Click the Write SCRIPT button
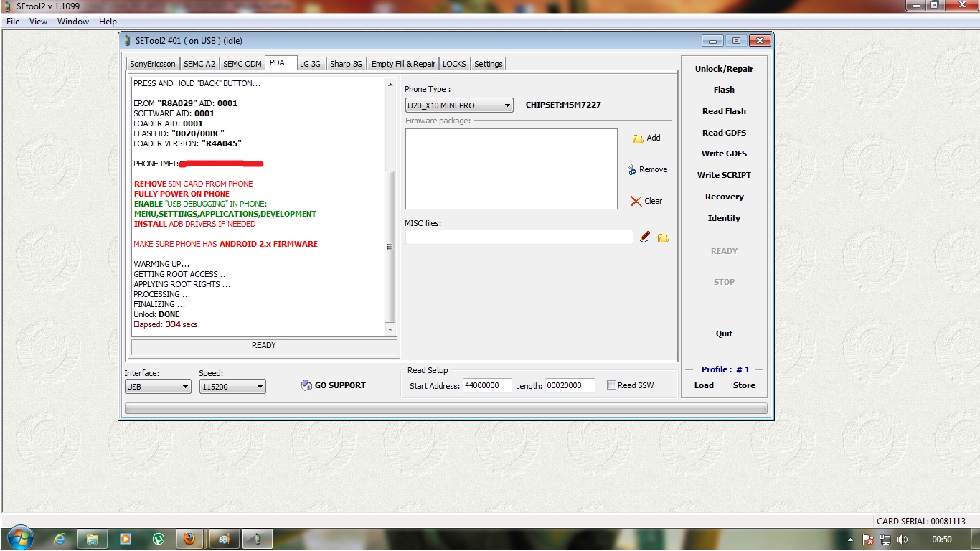This screenshot has height=551, width=980. (x=724, y=175)
